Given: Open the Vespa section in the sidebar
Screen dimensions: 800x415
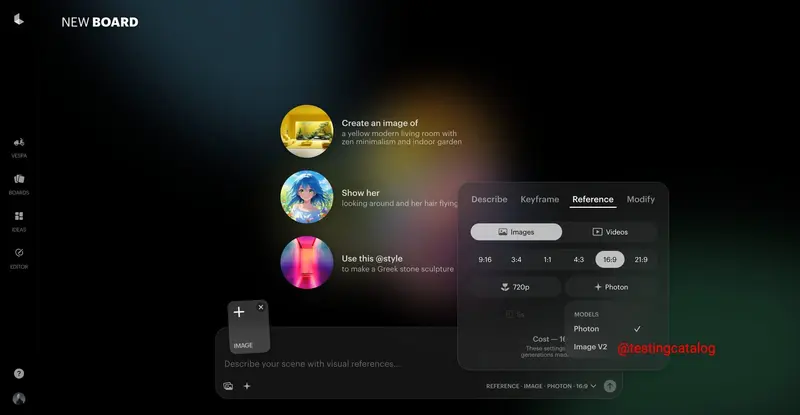Looking at the screenshot, I should (x=19, y=146).
